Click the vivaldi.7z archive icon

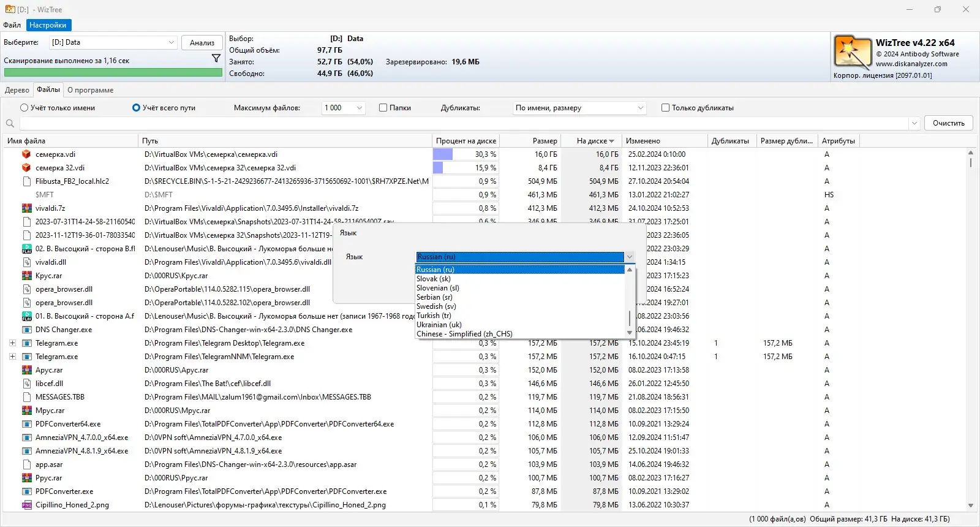pos(26,208)
